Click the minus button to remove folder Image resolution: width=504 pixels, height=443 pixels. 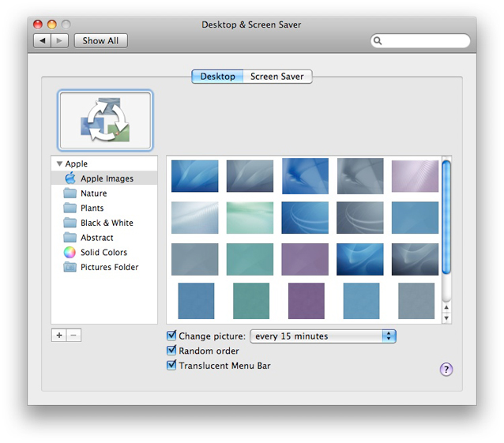coord(73,336)
